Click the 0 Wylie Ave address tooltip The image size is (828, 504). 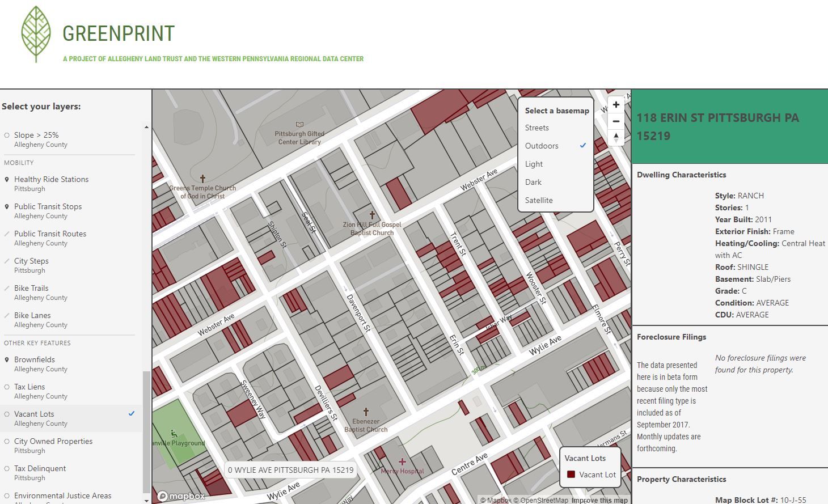tap(290, 470)
